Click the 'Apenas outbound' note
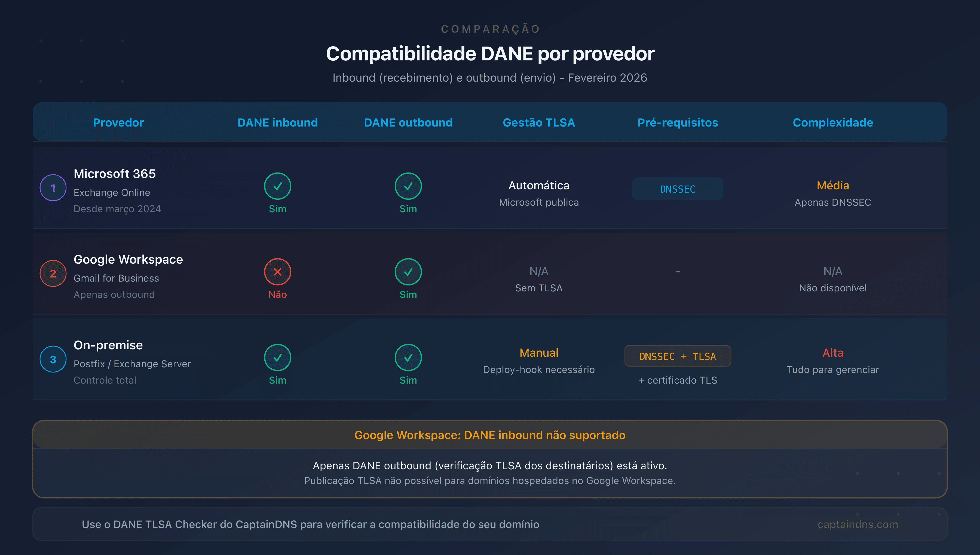The width and height of the screenshot is (980, 555). click(114, 295)
